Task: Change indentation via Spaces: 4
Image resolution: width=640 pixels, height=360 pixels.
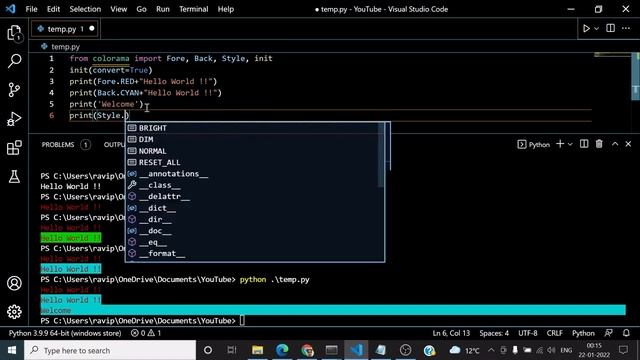Action: pyautogui.click(x=494, y=333)
